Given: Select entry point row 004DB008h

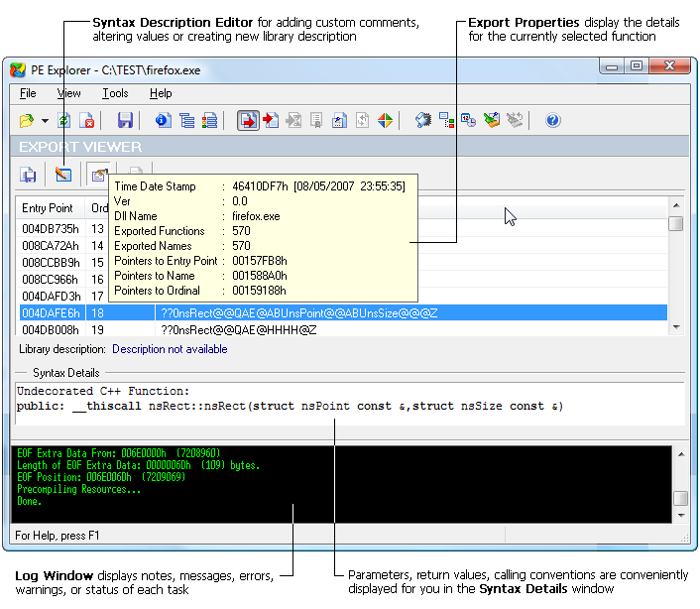Looking at the screenshot, I should (x=50, y=329).
